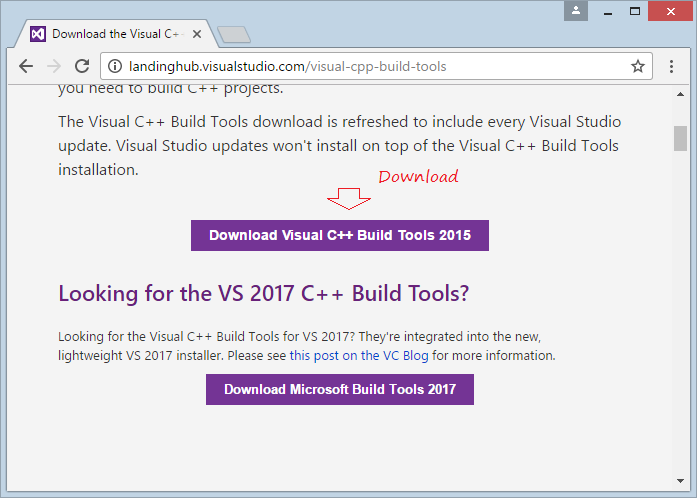Viewport: 697px width, 498px height.
Task: Maximize the browser window
Action: 635,11
